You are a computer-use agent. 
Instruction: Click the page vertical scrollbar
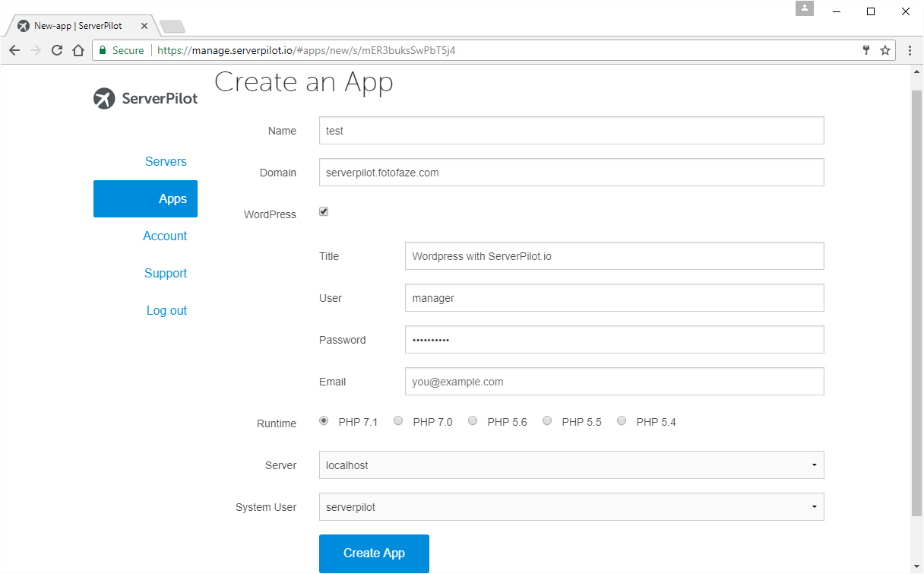tap(916, 304)
